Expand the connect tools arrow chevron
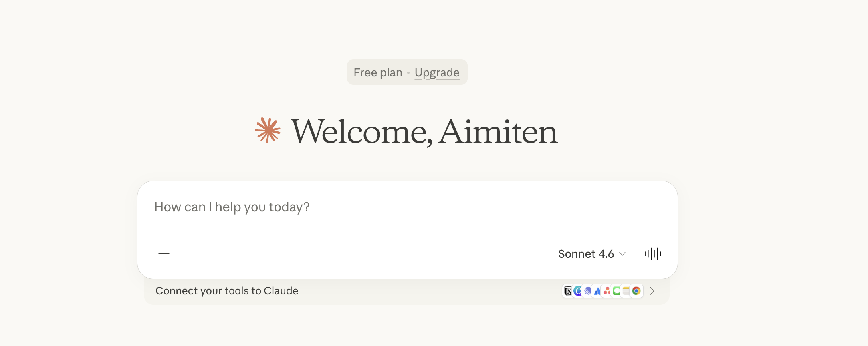 coord(652,291)
